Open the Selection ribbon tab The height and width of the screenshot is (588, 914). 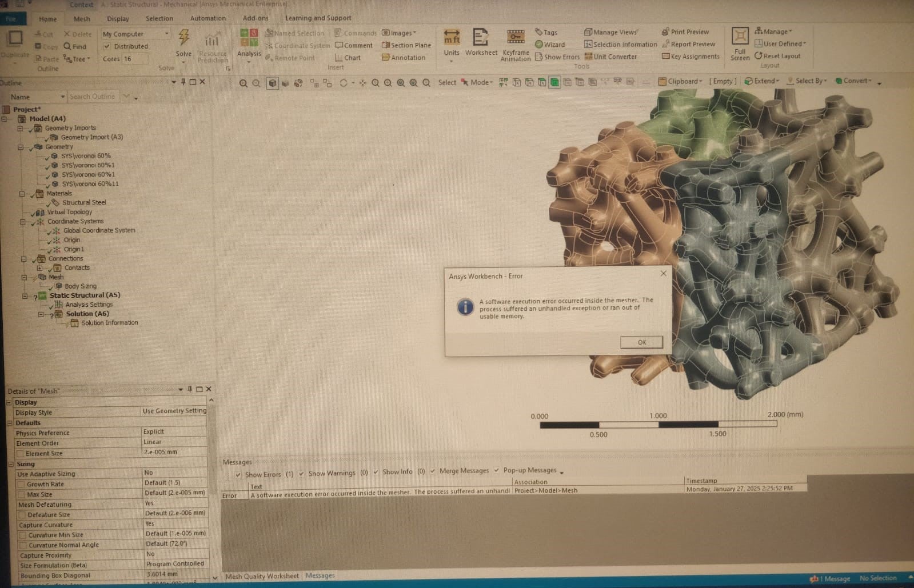(x=159, y=19)
